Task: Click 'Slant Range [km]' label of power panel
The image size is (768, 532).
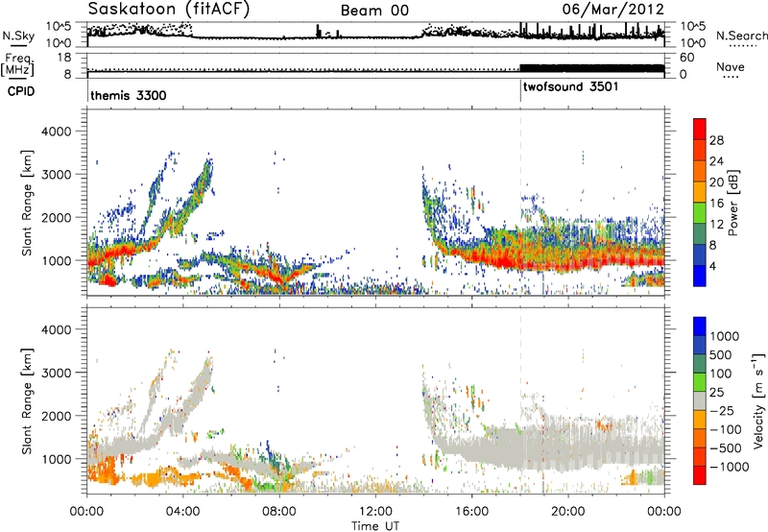Action: coord(28,203)
